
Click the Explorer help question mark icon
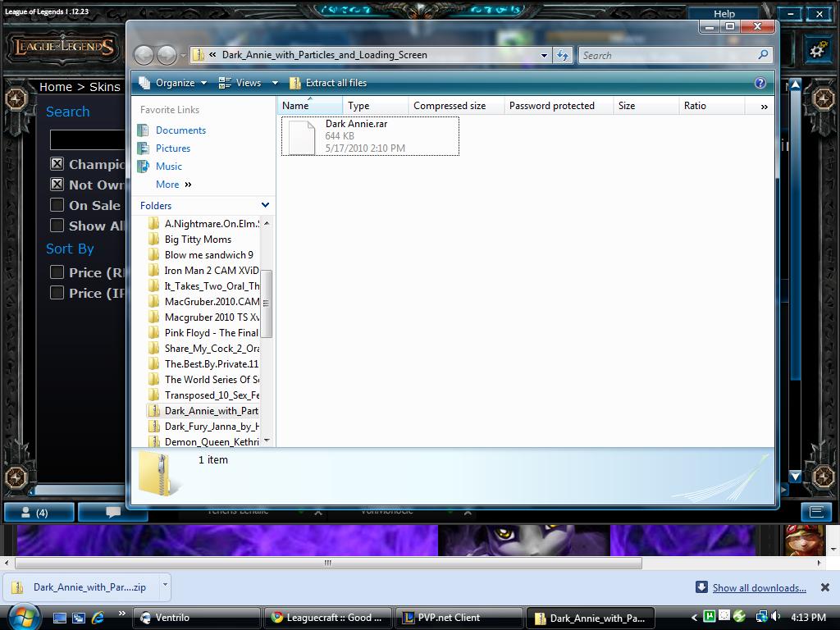[x=760, y=83]
